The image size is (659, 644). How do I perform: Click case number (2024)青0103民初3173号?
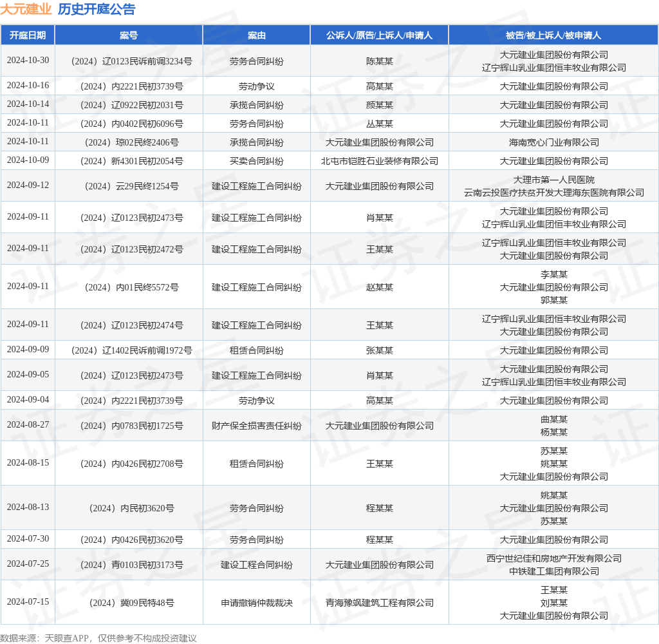coord(131,565)
